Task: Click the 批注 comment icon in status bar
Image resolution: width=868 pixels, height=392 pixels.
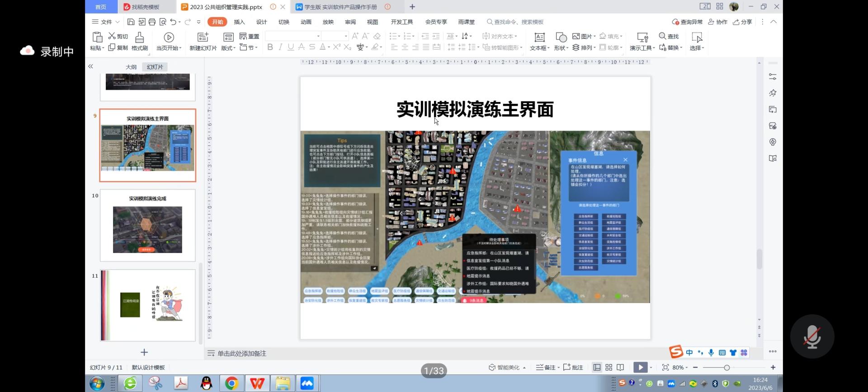Action: tap(573, 368)
